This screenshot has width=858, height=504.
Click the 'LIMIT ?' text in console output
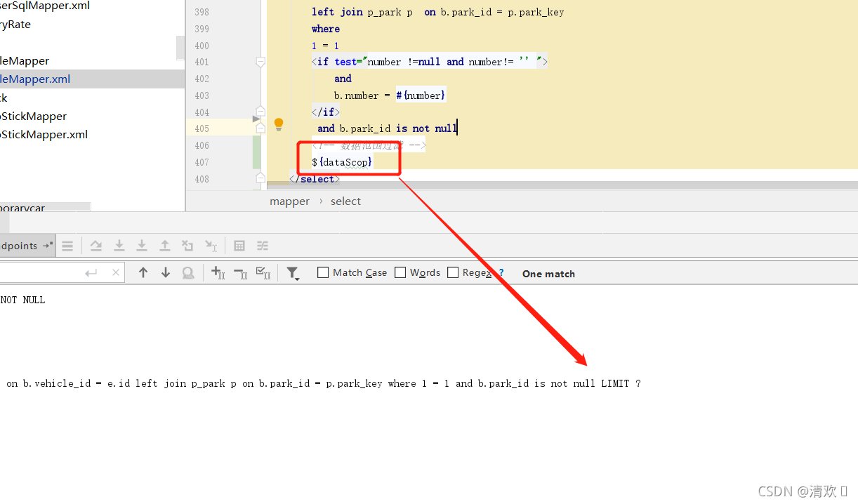(621, 383)
